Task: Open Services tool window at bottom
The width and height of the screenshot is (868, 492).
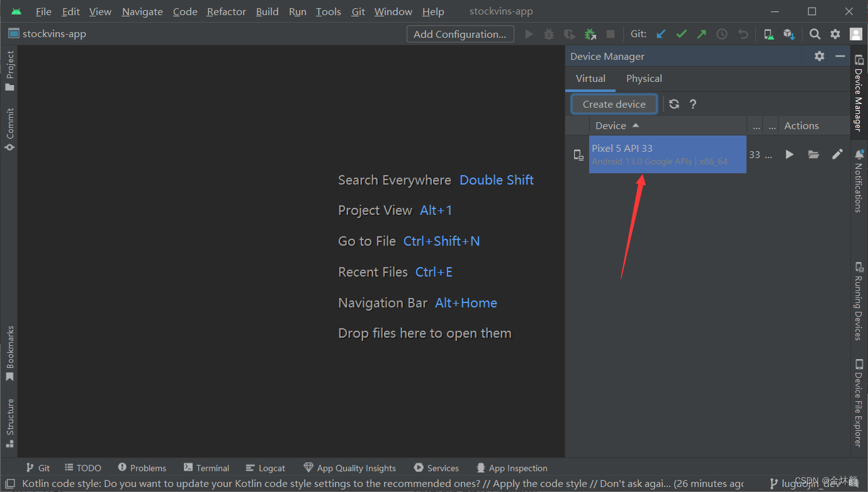Action: 437,468
